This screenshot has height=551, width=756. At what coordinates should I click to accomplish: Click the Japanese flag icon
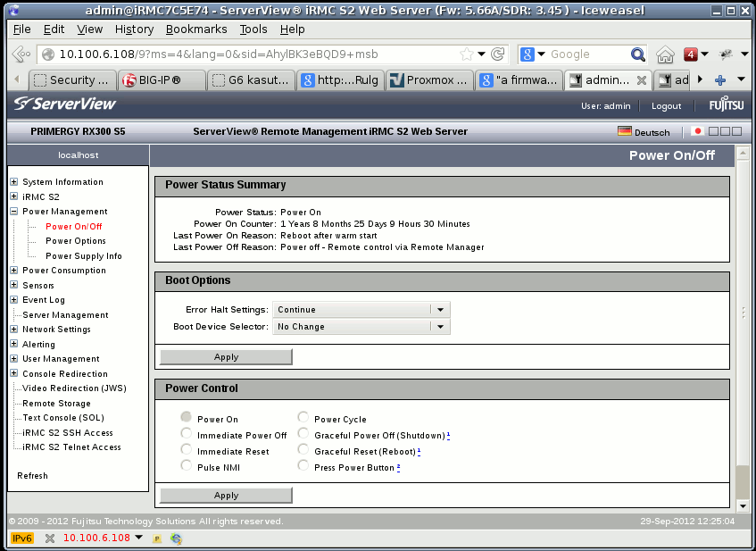pos(697,131)
